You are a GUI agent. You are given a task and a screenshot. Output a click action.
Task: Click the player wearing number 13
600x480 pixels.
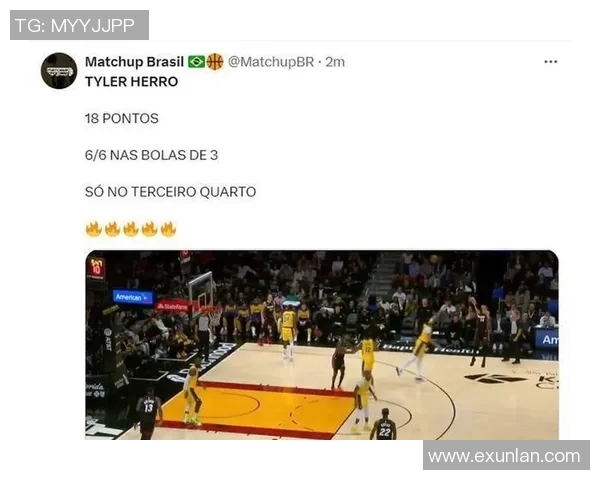(x=148, y=413)
